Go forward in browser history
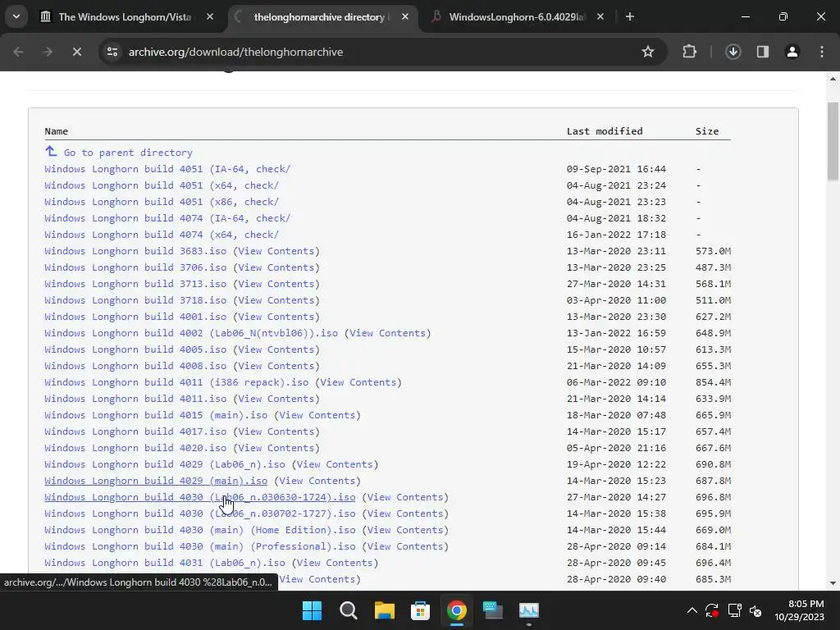 (x=48, y=52)
